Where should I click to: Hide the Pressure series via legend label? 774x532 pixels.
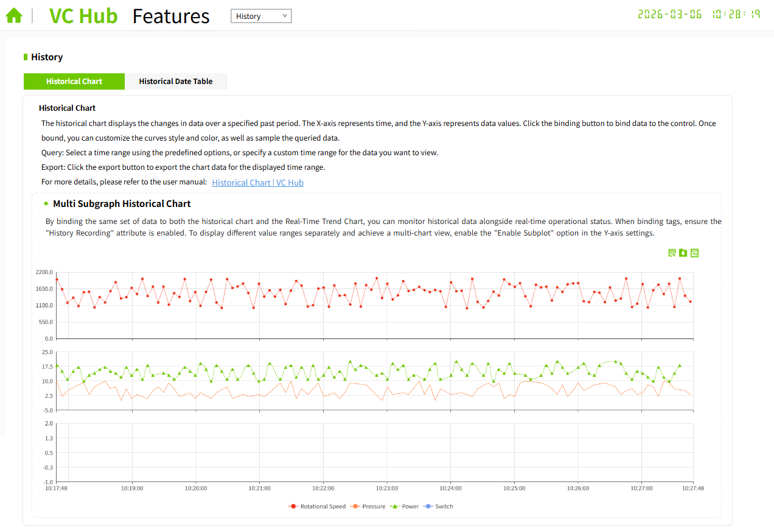pos(374,506)
